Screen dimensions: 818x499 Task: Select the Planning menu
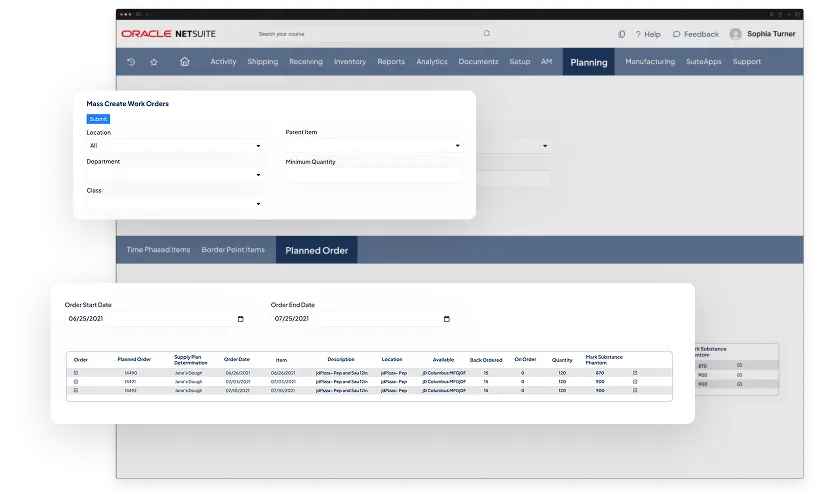click(588, 62)
